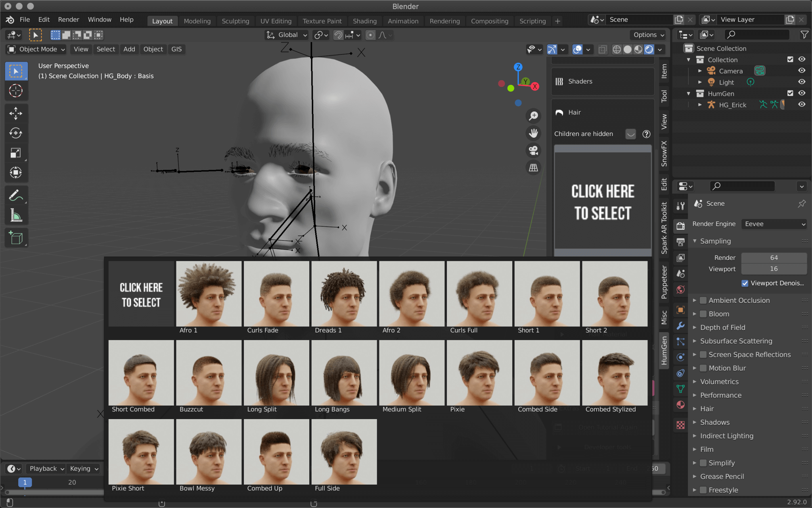Uncheck Viewport Denoising

(745, 283)
